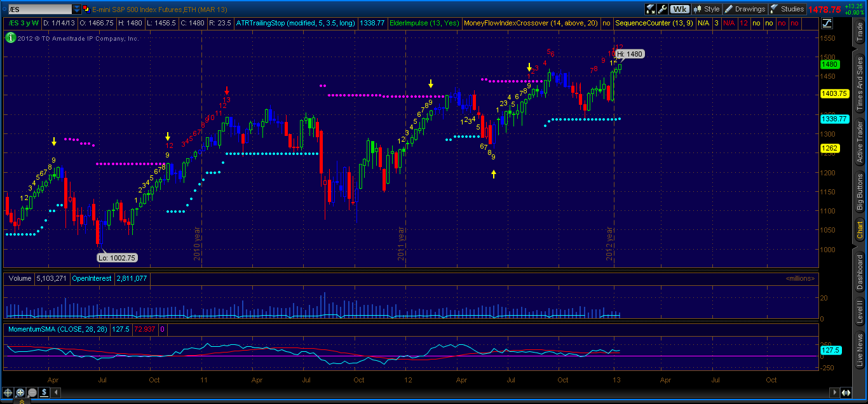The image size is (868, 404).
Task: Click the colored symbol link squares icon
Action: pyautogui.click(x=87, y=10)
